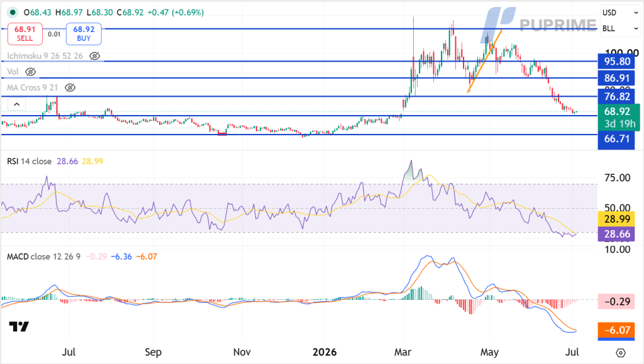Viewport: 644px width, 364px height.
Task: Select the Ichimoku 9 26 52 26 label
Action: pos(45,56)
